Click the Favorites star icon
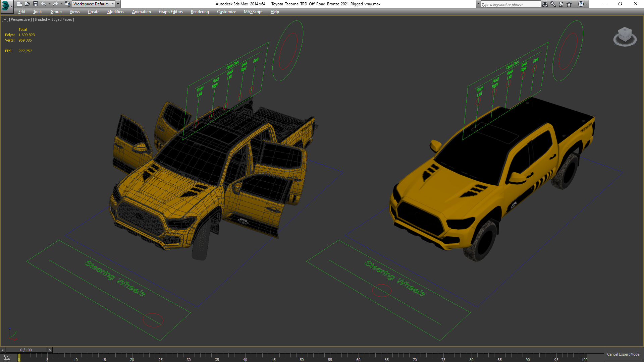 point(569,4)
